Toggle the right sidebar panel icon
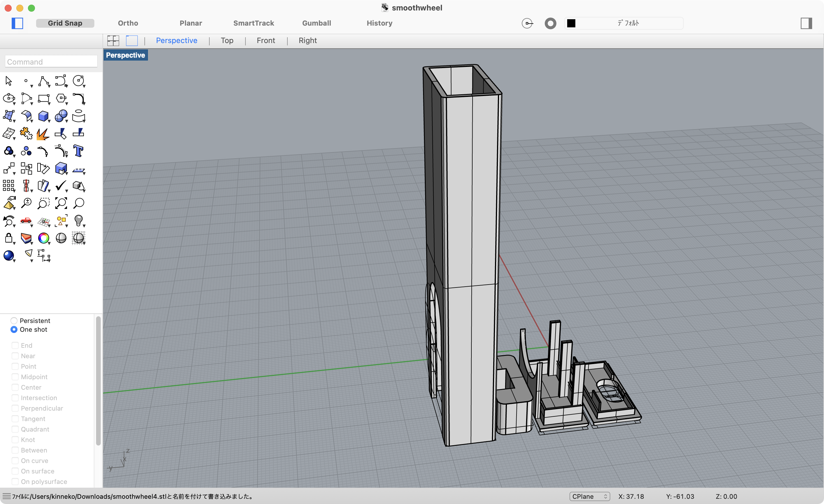824x504 pixels. [806, 23]
